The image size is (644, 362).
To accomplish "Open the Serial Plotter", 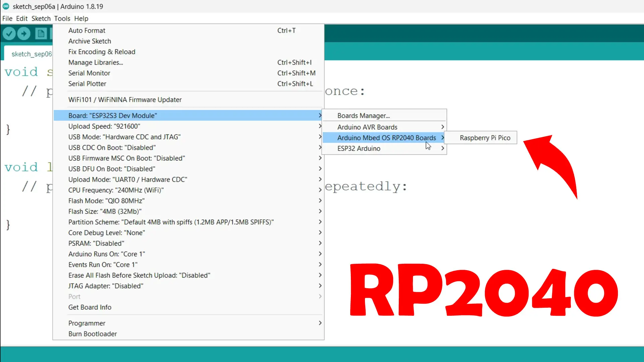I will 189,84.
